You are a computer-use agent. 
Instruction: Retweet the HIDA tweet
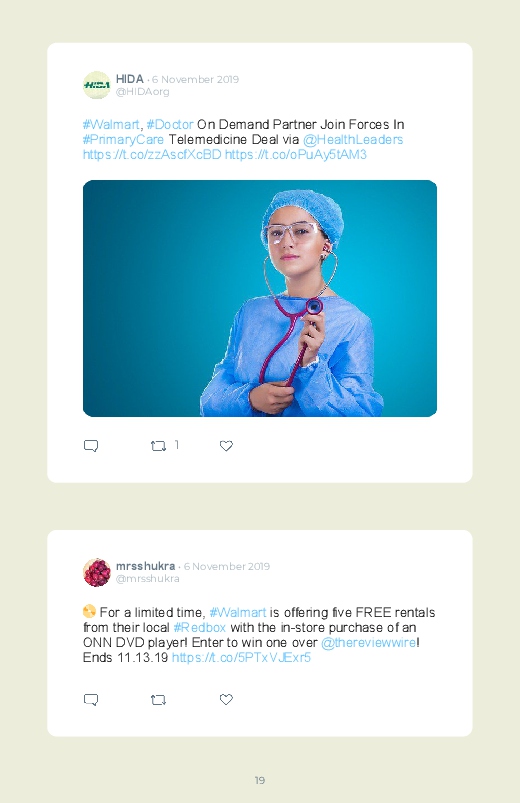(x=158, y=446)
